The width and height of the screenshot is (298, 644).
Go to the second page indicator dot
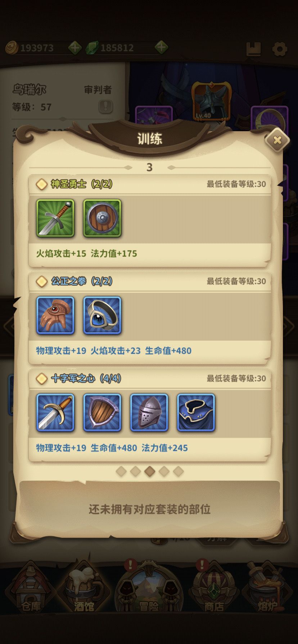coord(135,471)
